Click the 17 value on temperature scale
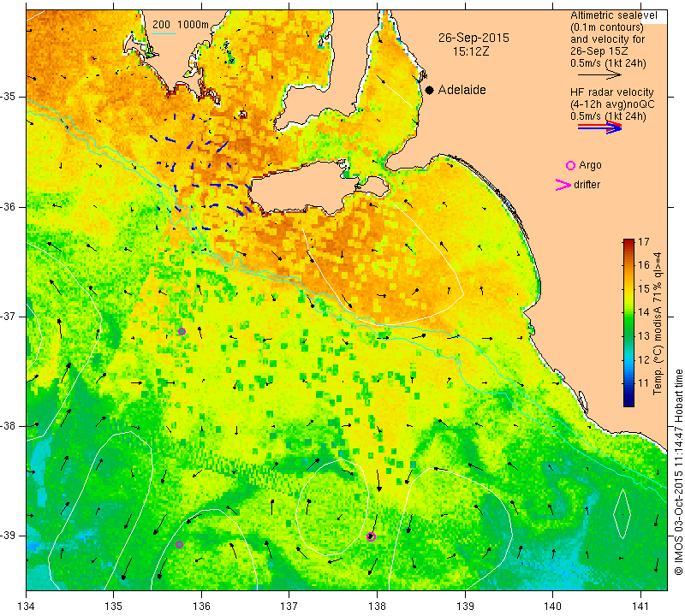Image resolution: width=685 pixels, height=616 pixels. [x=644, y=241]
